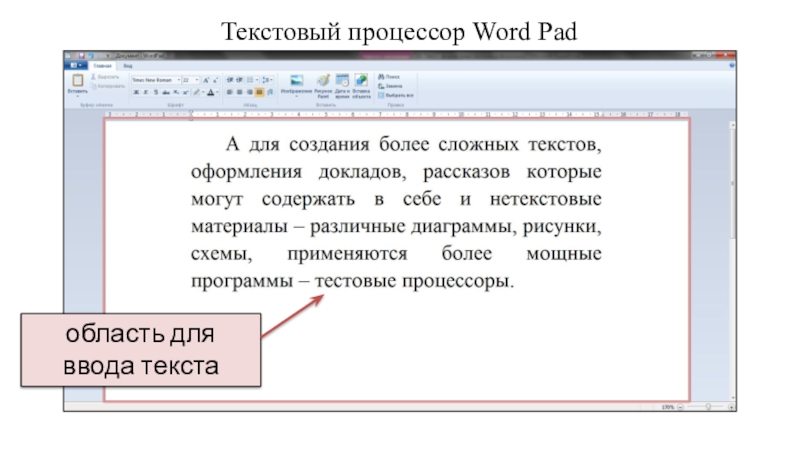Click the decrease indent icon
The image size is (800, 450).
coord(230,79)
